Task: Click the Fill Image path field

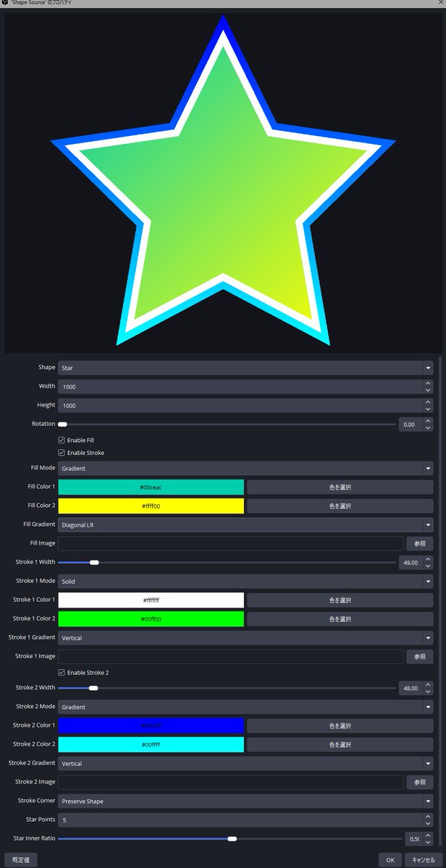Action: [x=230, y=543]
